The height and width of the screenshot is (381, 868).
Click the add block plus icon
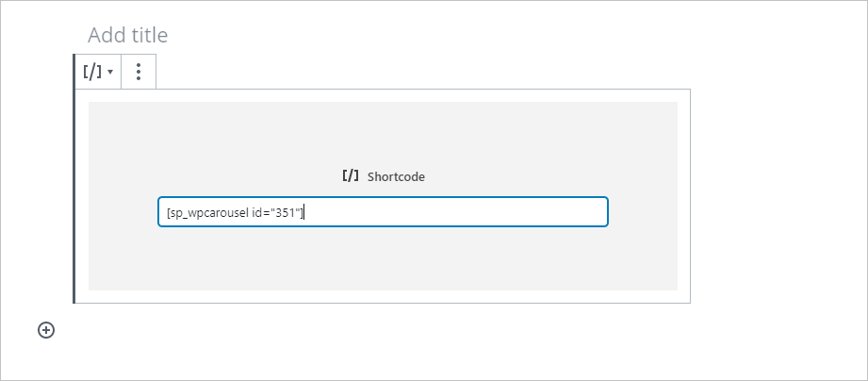click(46, 330)
